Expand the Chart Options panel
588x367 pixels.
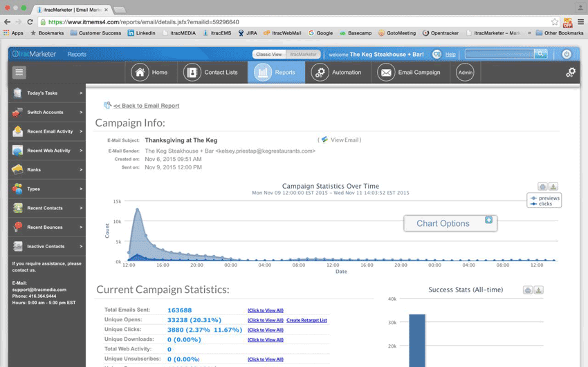pyautogui.click(x=489, y=220)
